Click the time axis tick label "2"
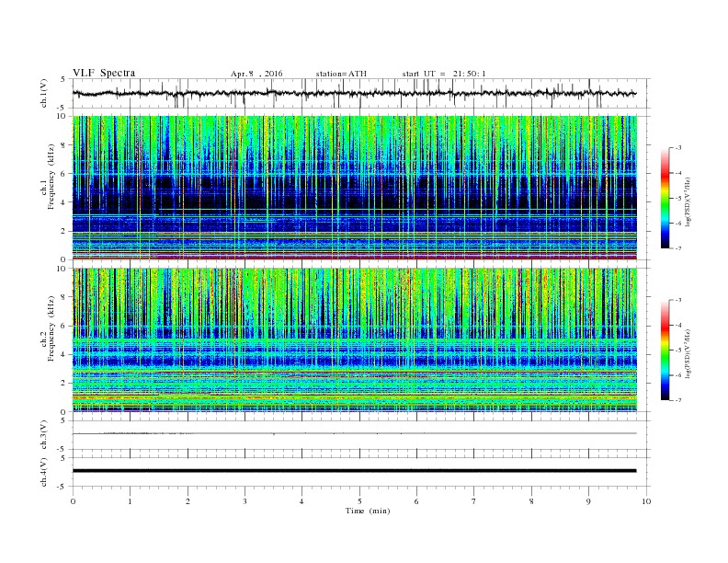Viewport: 728px width, 563px height. 188,501
